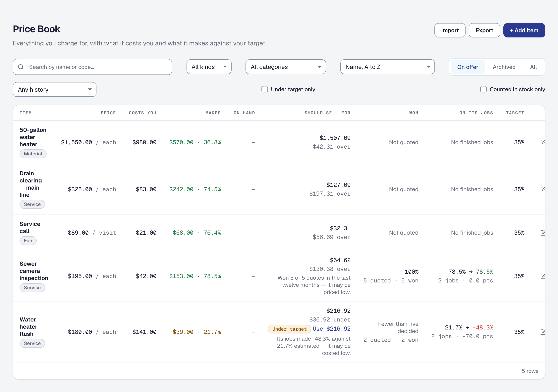
Task: Click the Fee tag under Service call
Action: (x=28, y=240)
